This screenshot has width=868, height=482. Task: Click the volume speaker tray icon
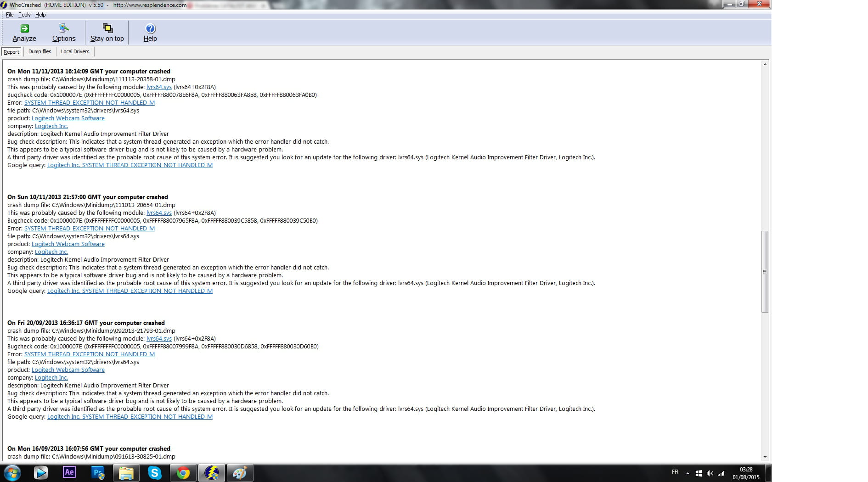pos(710,473)
